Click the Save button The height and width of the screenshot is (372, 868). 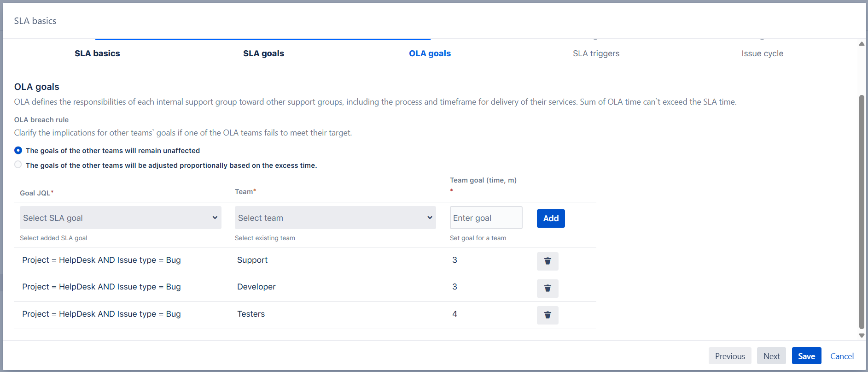coord(806,356)
